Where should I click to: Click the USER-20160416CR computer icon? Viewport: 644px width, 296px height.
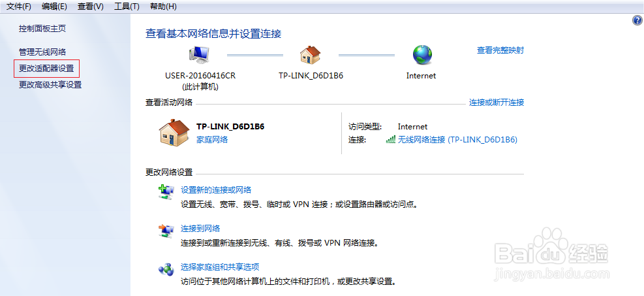(x=199, y=55)
